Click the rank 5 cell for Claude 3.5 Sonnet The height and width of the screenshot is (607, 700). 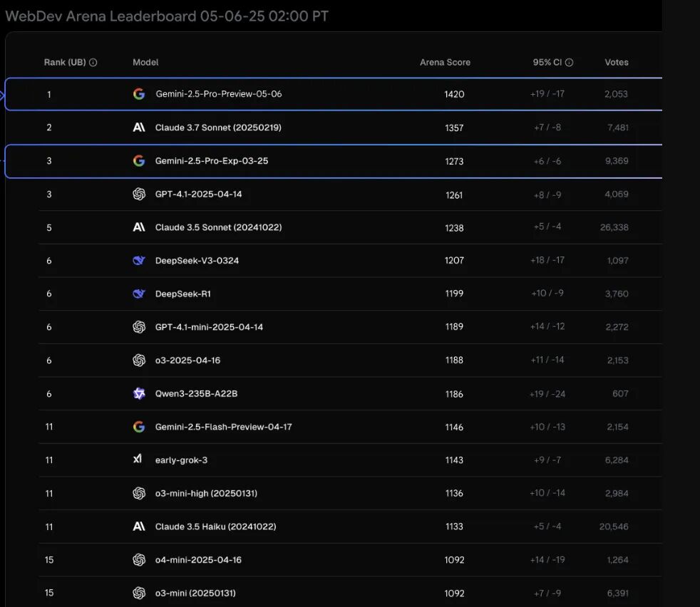pos(49,228)
